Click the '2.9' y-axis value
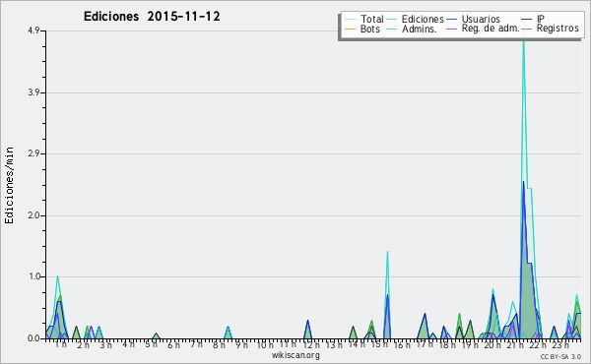This screenshot has width=591, height=364. coord(33,153)
